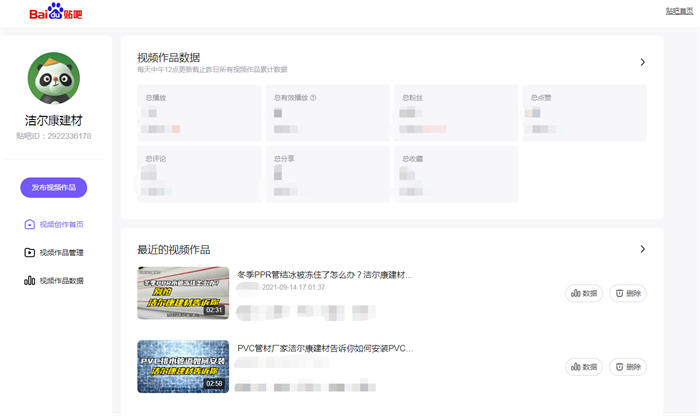Click the 总点赞 statistics card
The width and height of the screenshot is (700, 416).
click(x=583, y=113)
